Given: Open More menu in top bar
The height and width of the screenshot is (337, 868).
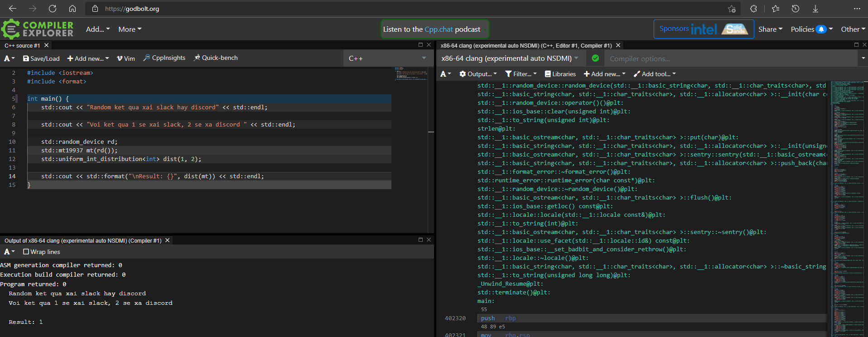Looking at the screenshot, I should 130,29.
